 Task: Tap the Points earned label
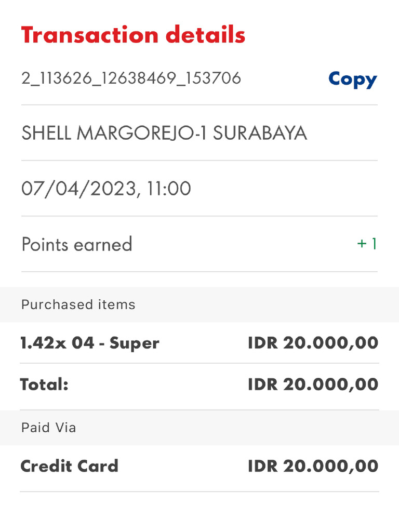[x=77, y=244]
